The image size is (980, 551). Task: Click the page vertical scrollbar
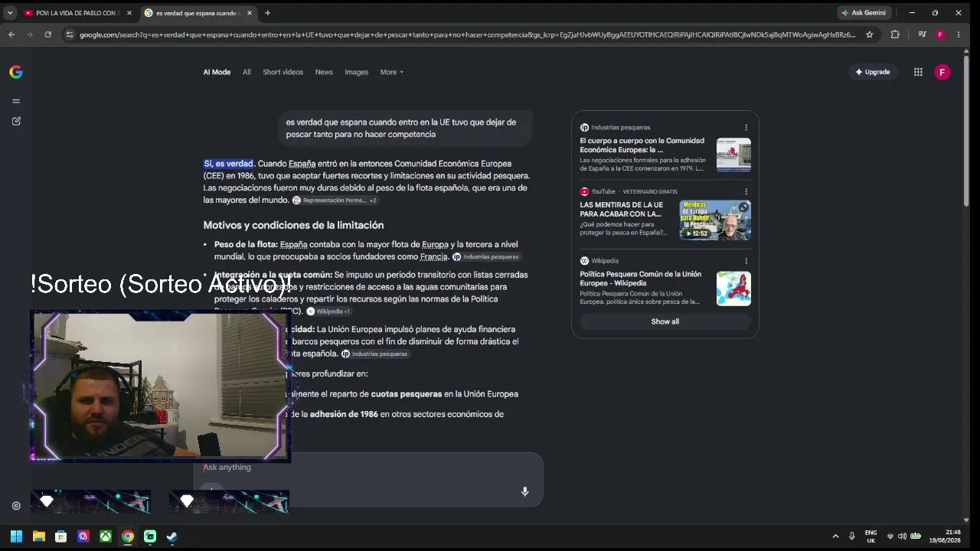967,130
